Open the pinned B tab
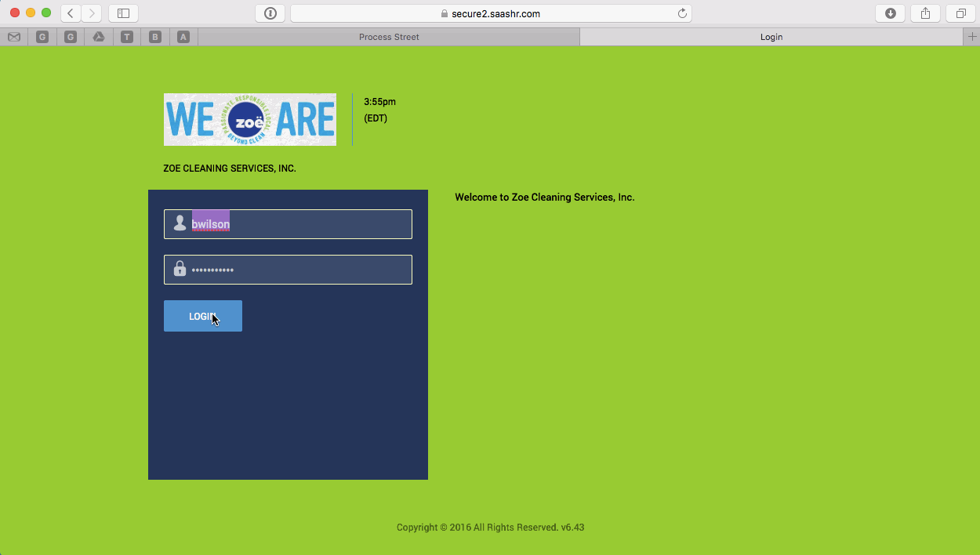 [x=155, y=37]
